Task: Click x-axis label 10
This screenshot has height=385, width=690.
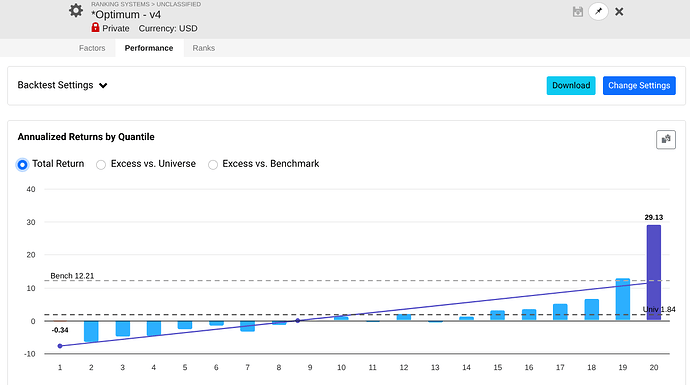Action: point(341,367)
